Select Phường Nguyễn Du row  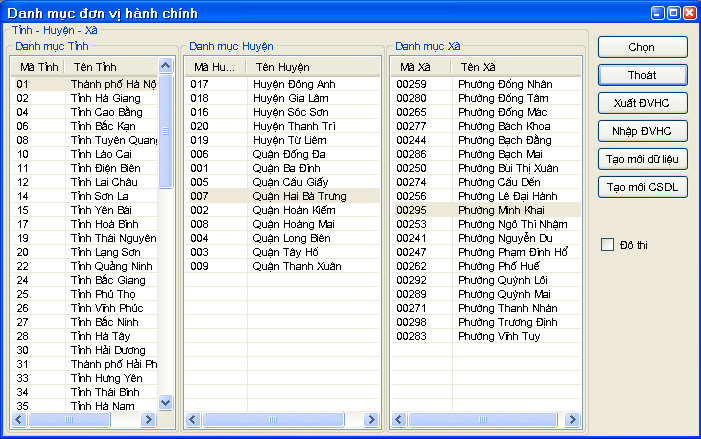point(486,238)
